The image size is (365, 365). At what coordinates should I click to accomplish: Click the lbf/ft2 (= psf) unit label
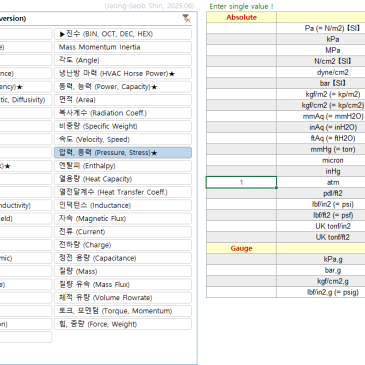tap(333, 215)
